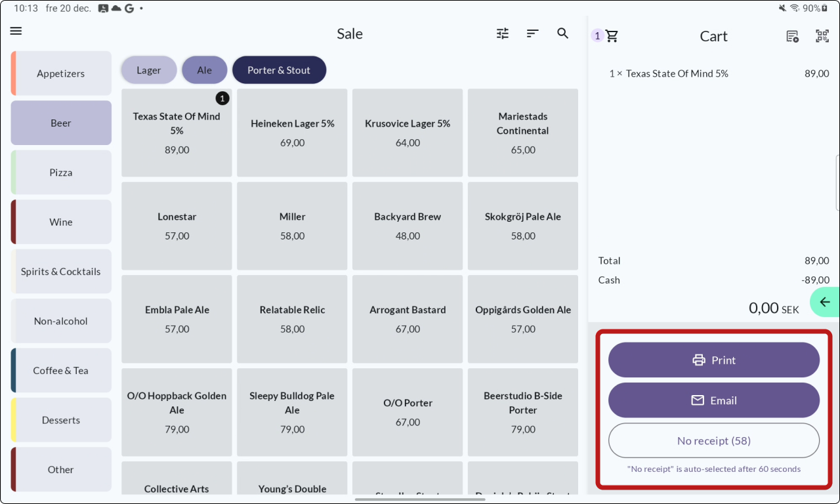Add Sleepy Bulldog Pale Ale to cart
Screen dimensions: 840x504
tap(292, 412)
